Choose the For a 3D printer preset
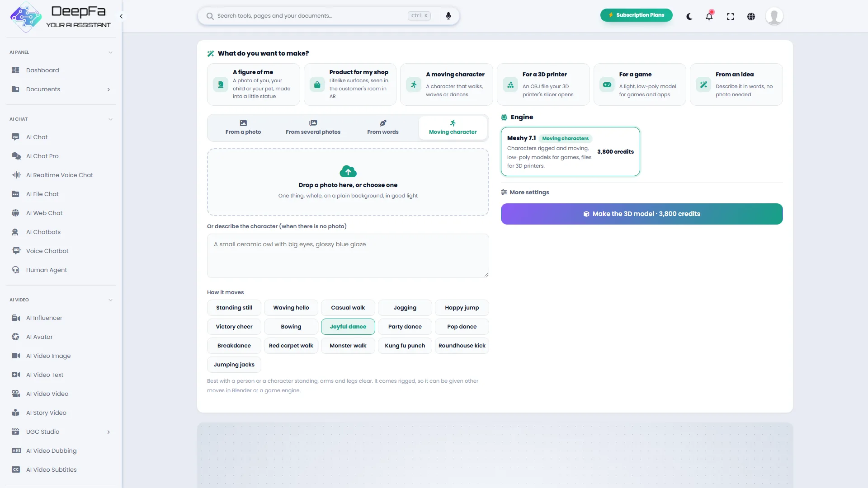Screen dimensions: 868x488 (x=543, y=84)
